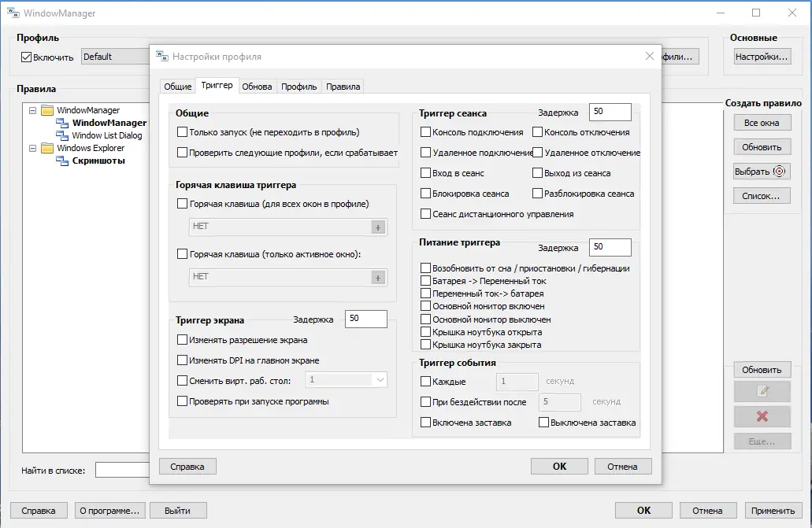Select Window List Dialog rule

106,135
